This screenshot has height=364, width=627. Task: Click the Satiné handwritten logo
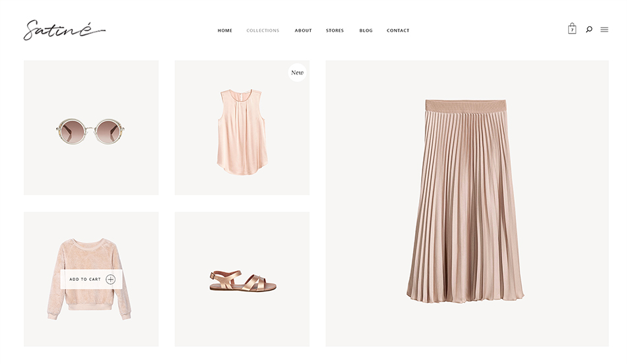click(64, 30)
